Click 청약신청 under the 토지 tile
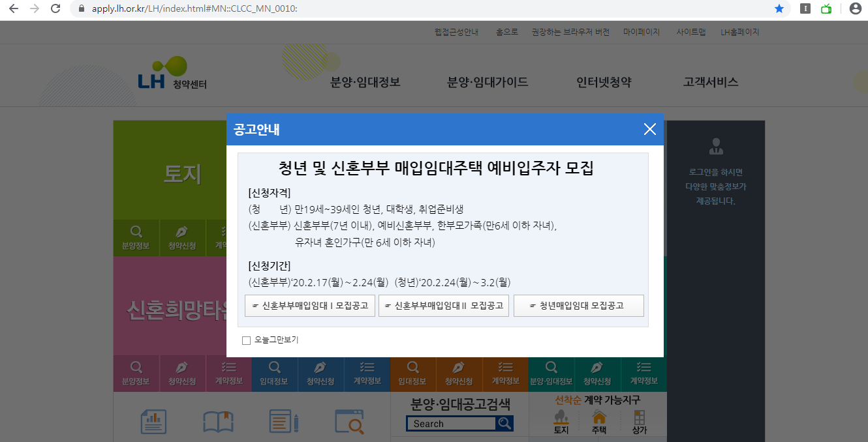Image resolution: width=868 pixels, height=442 pixels. coord(183,238)
